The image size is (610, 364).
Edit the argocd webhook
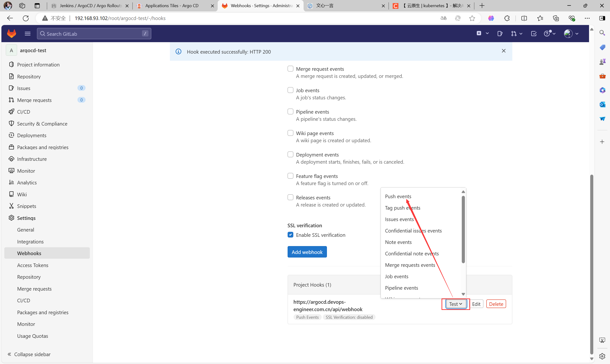(x=476, y=304)
